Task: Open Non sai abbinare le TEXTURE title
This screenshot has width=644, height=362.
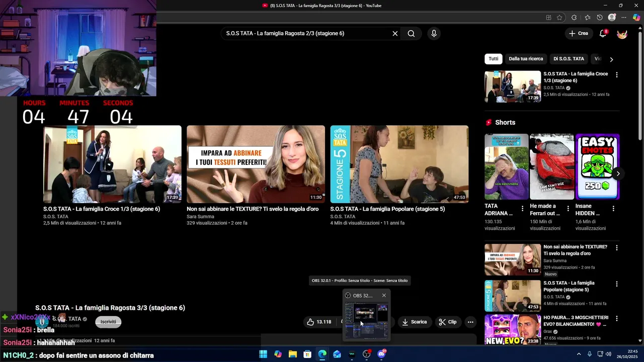Action: pyautogui.click(x=253, y=209)
